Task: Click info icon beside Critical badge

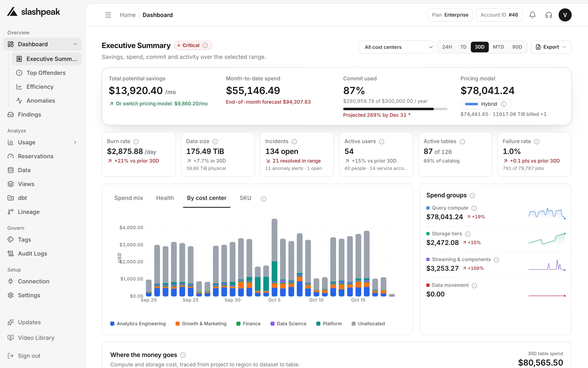Action: [x=205, y=46]
